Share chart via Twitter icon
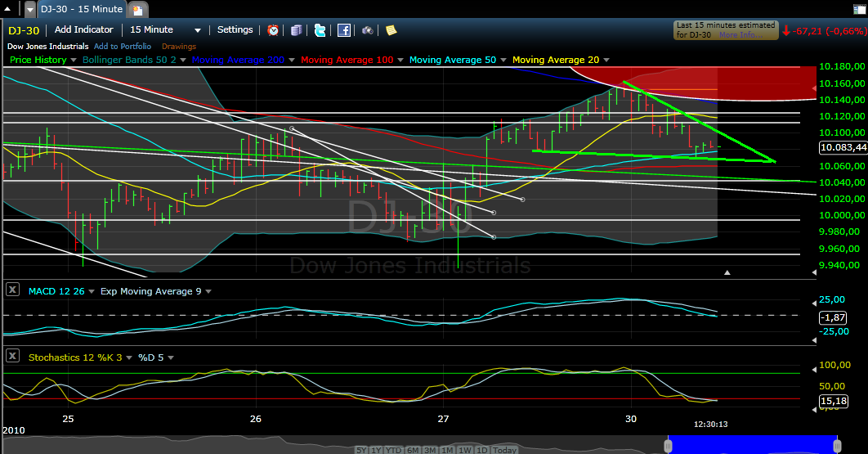The image size is (868, 454). [320, 30]
